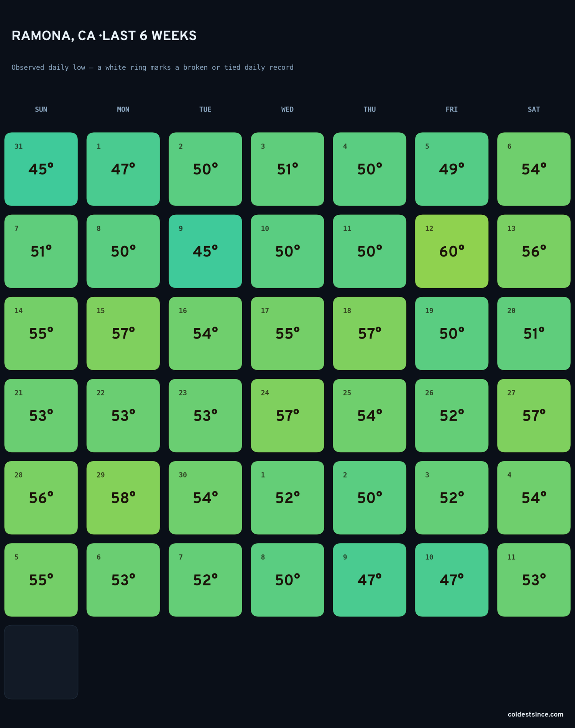Open the day 10 Friday tile showing 47°

(452, 580)
